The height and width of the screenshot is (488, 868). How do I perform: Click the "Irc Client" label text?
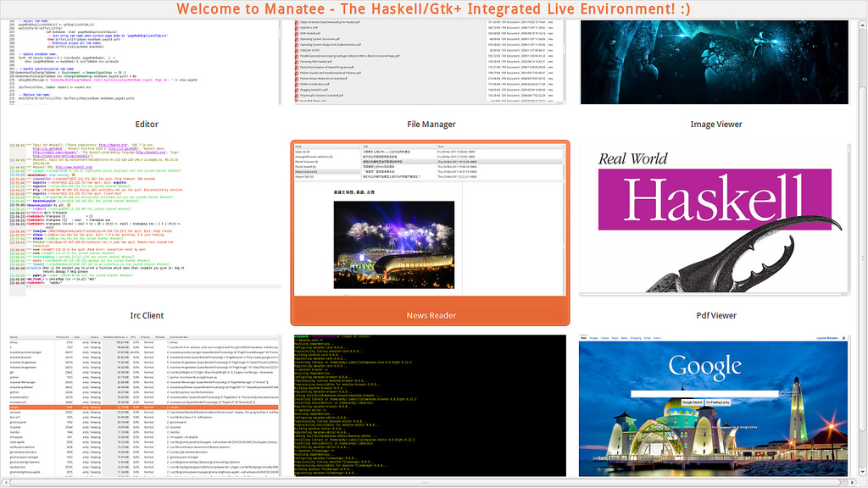(147, 315)
